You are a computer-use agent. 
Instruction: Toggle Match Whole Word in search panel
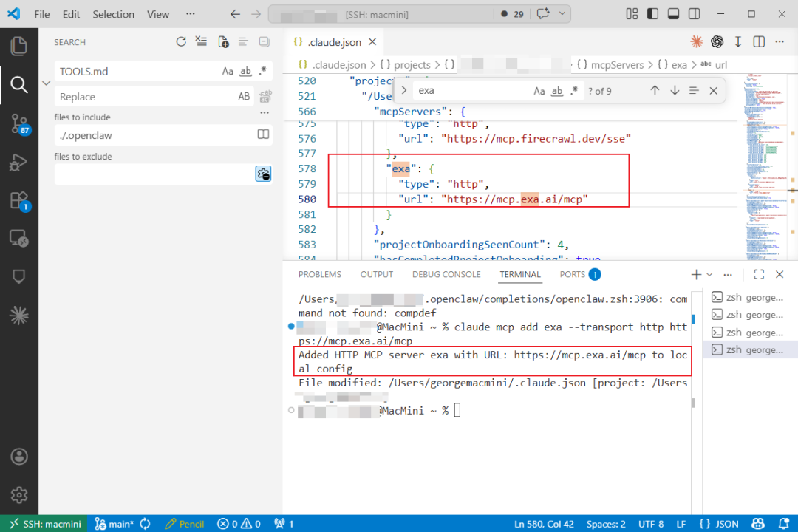[x=246, y=71]
